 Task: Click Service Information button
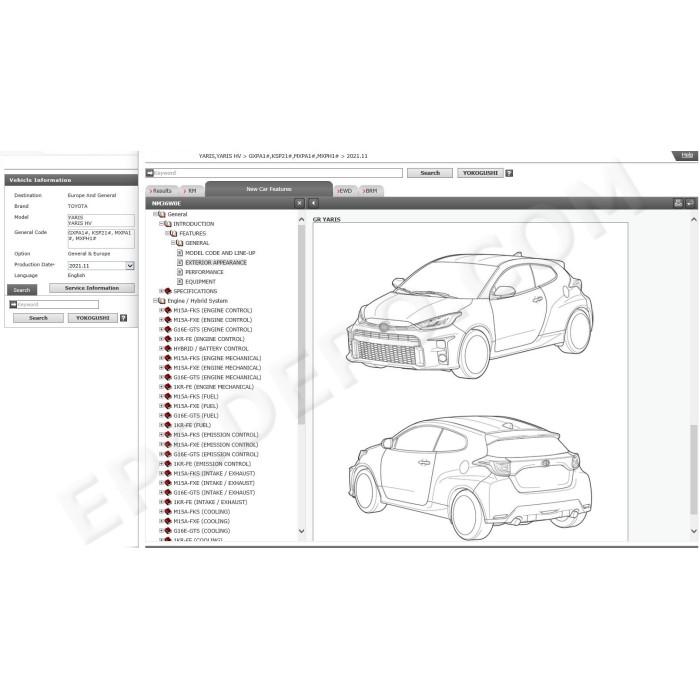pos(92,288)
